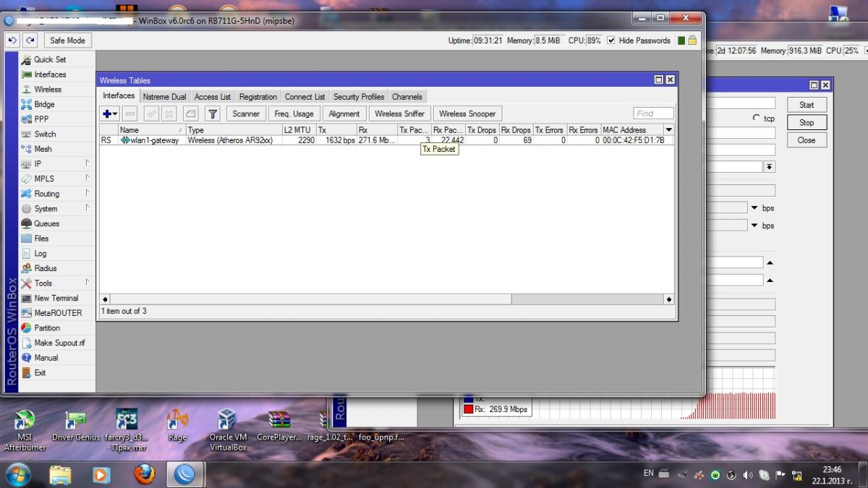
Task: Open the filter funnel in Wireless Tables
Action: coord(212,114)
